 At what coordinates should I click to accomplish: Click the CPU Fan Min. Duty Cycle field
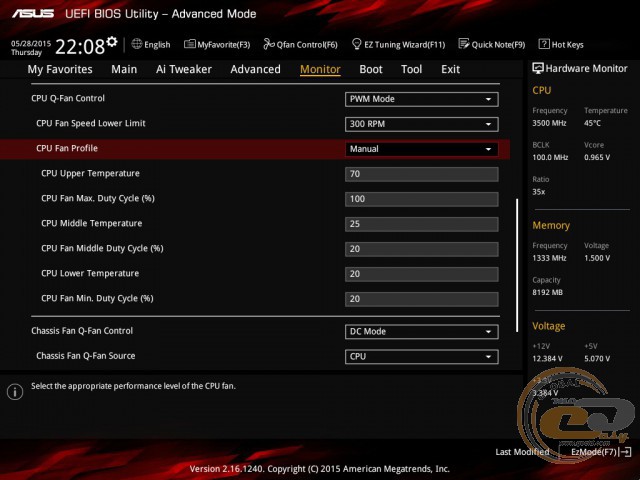click(x=422, y=298)
